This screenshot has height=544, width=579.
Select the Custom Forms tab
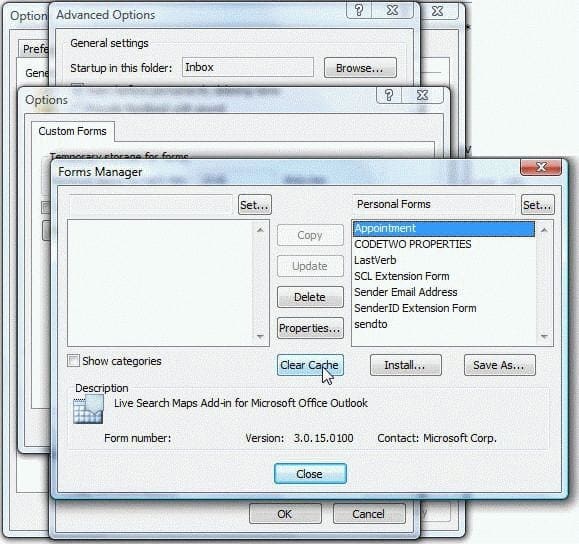pos(72,131)
